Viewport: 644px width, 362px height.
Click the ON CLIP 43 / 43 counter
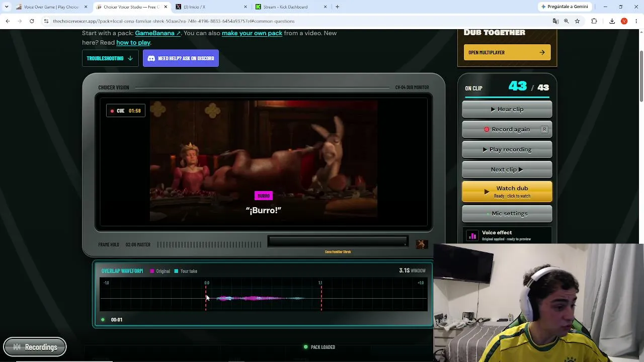[x=507, y=87]
